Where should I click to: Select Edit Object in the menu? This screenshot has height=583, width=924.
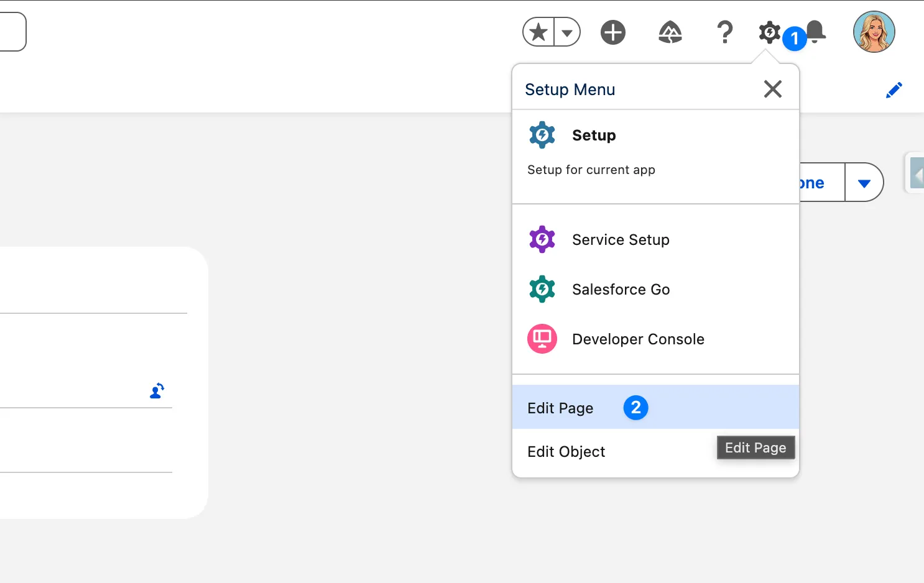(566, 451)
